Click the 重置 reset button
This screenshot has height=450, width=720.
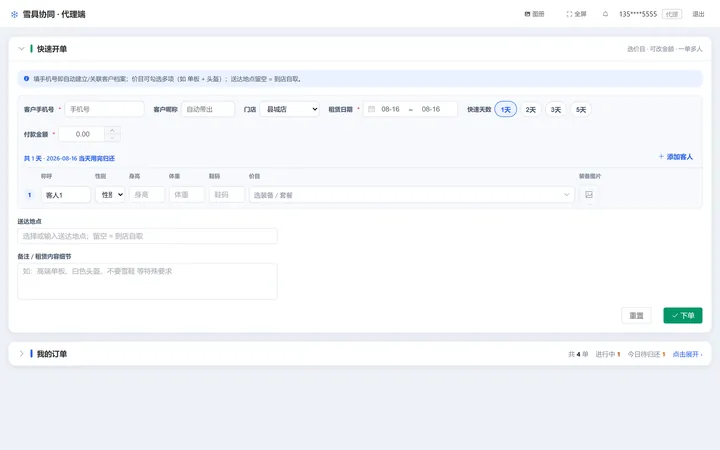click(636, 315)
